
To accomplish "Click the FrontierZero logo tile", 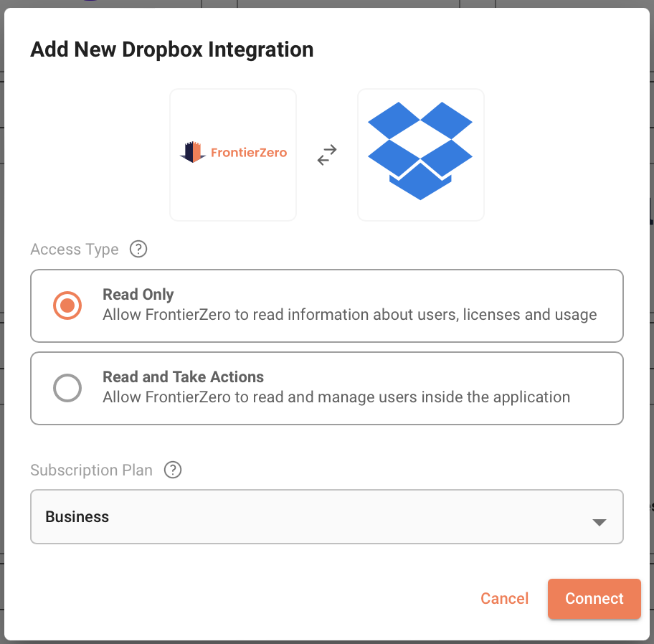I will [x=233, y=154].
